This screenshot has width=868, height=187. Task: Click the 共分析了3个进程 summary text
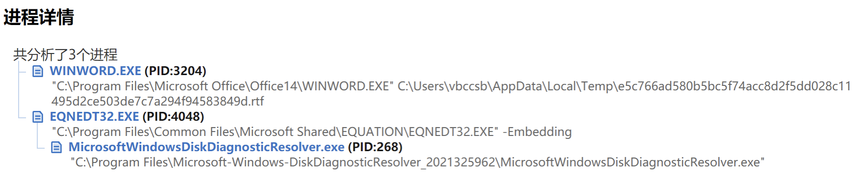coord(65,54)
